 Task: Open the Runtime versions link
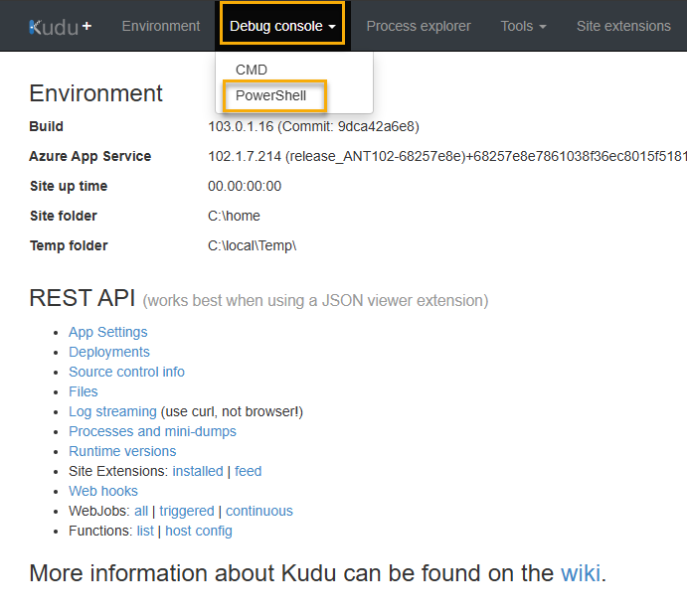tap(122, 451)
